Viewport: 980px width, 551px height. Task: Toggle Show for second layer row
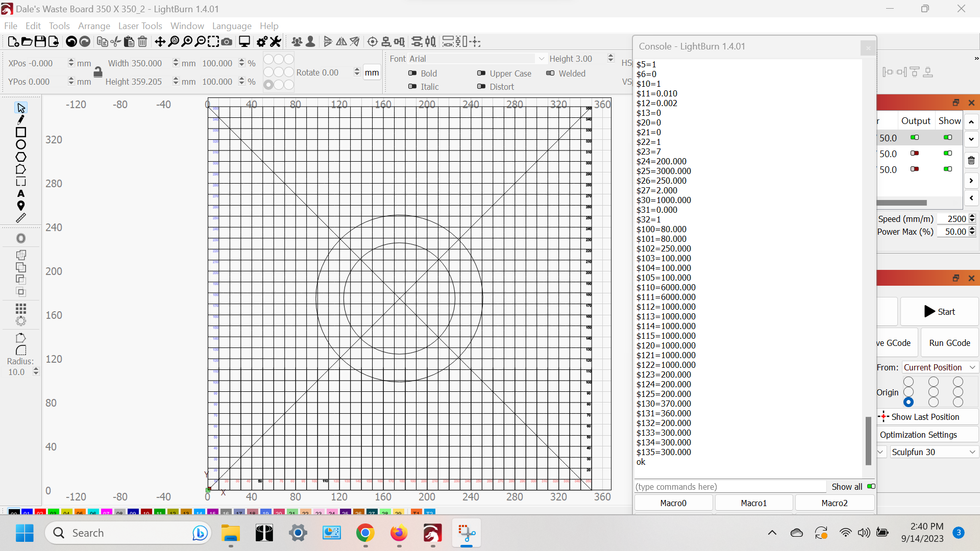(948, 153)
